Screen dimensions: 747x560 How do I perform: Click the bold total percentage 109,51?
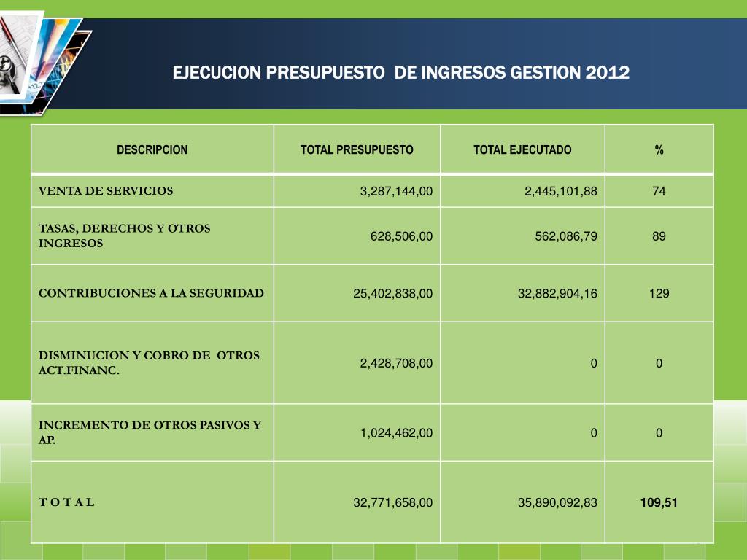659,502
